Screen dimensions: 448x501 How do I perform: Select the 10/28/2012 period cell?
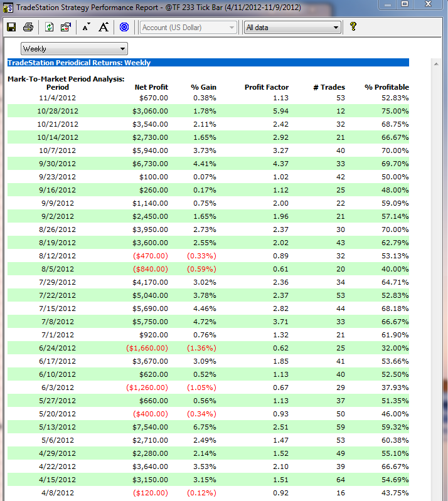point(58,111)
